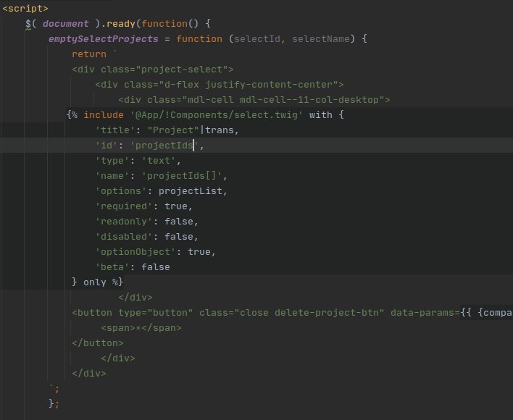The width and height of the screenshot is (513, 420).
Task: Click the 'only' keyword closing the include
Action: [x=94, y=282]
